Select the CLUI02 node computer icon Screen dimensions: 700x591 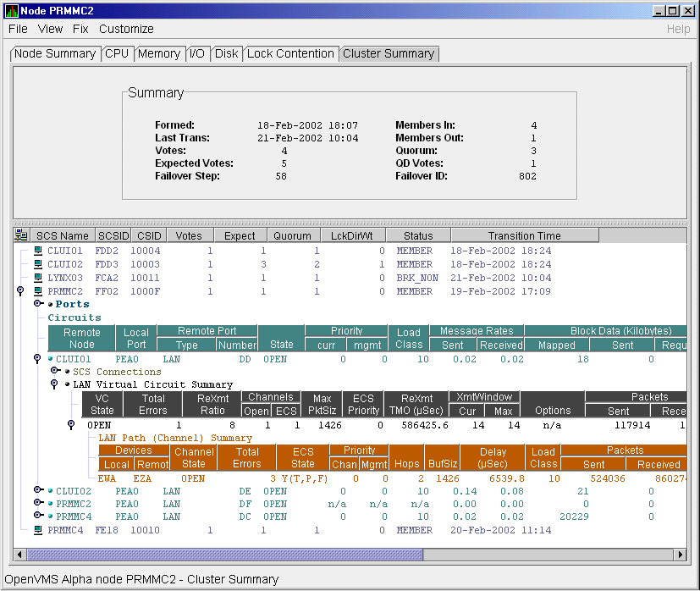38,264
